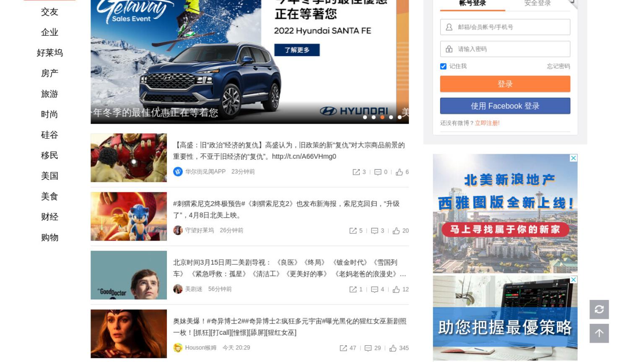Click the comment icon on the 高盛 post
Image resolution: width=644 pixels, height=362 pixels.
[x=378, y=172]
